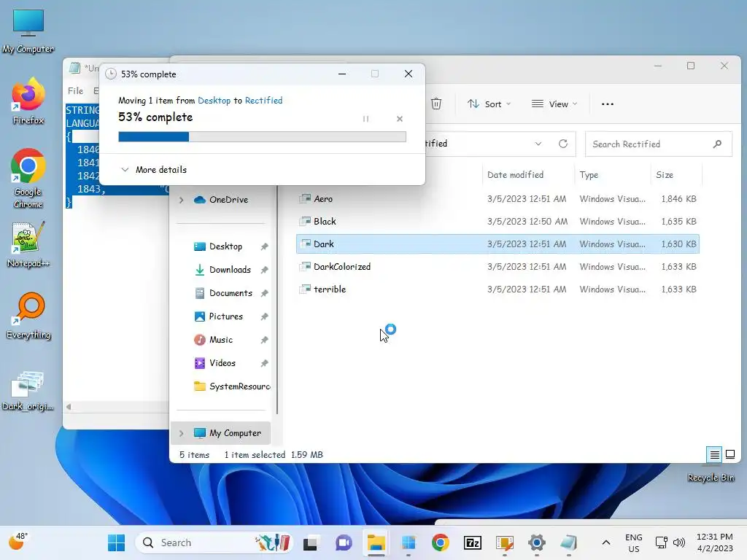This screenshot has height=560, width=747.
Task: Open Pictures in Quick access
Action: 218,316
